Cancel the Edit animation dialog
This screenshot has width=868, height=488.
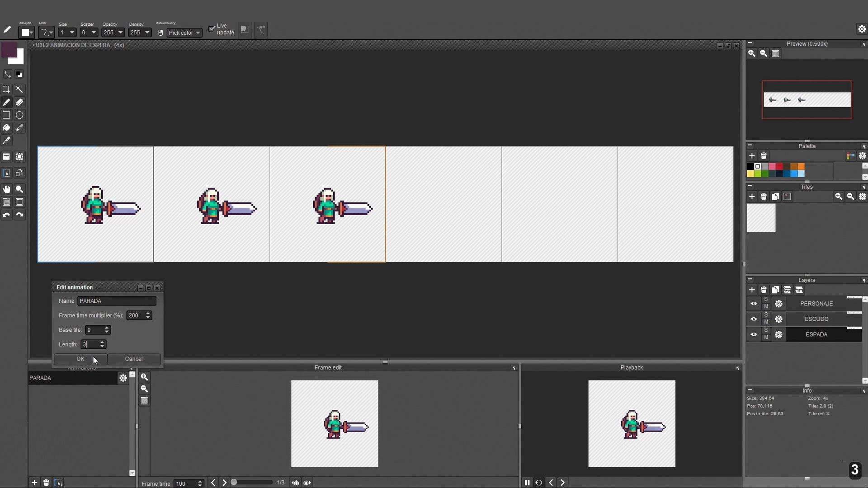pyautogui.click(x=133, y=358)
